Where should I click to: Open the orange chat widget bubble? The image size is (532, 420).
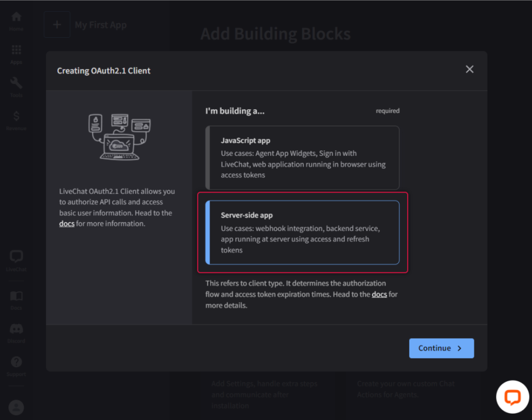click(x=512, y=397)
